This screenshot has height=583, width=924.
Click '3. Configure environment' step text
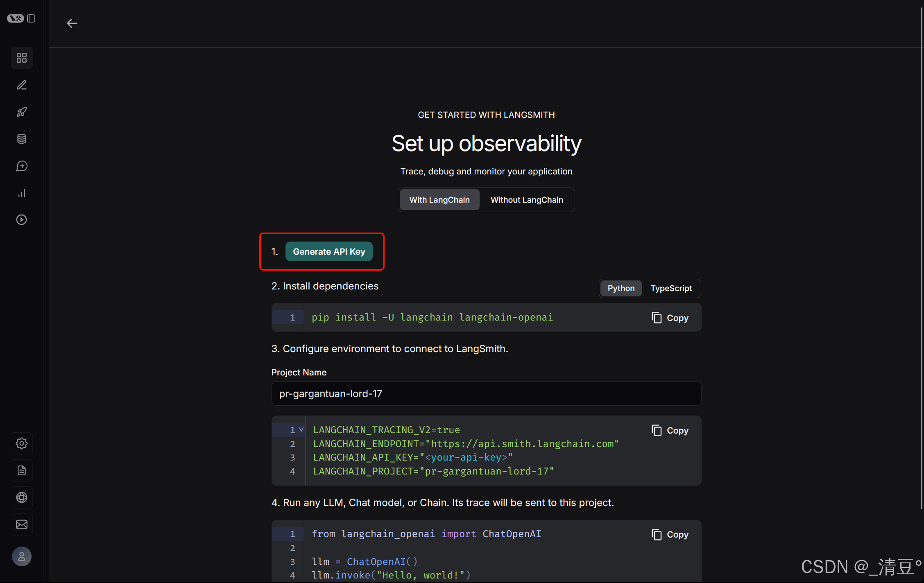click(x=390, y=349)
